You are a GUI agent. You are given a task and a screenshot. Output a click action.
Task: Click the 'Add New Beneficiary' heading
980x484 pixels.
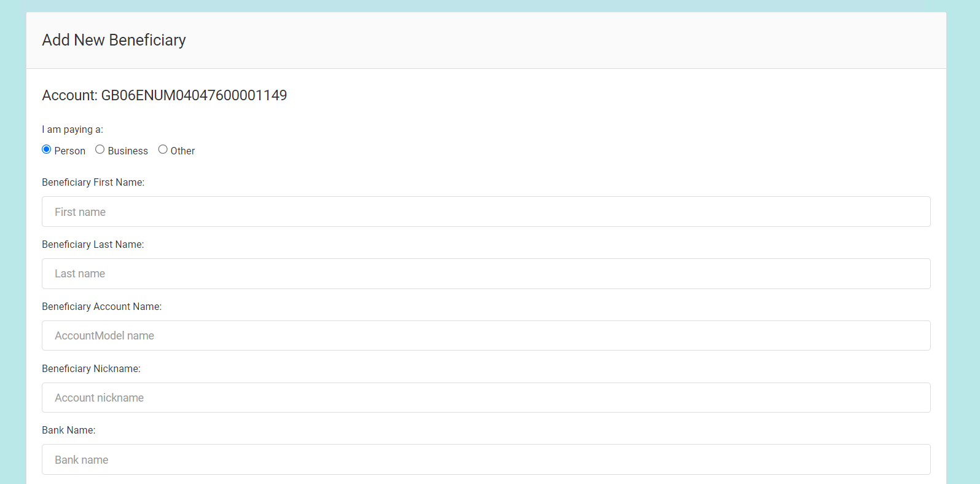point(114,40)
